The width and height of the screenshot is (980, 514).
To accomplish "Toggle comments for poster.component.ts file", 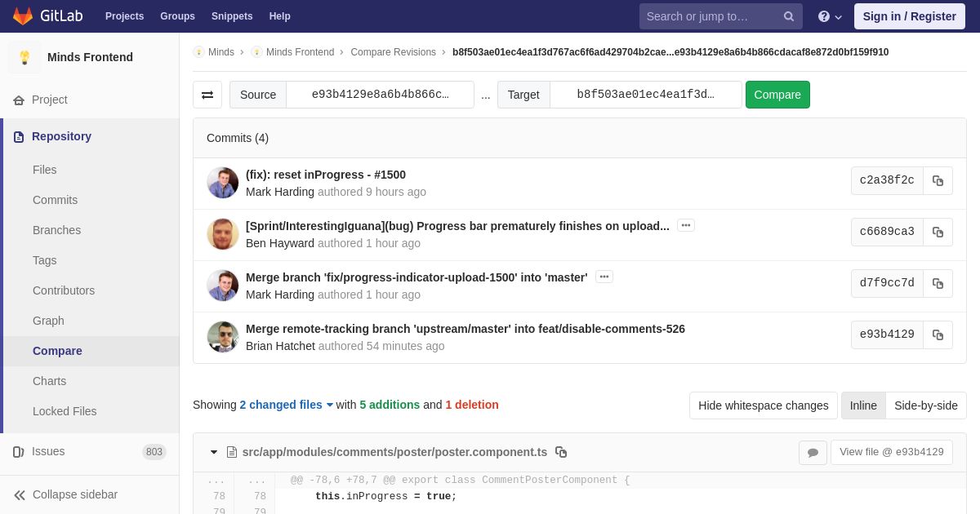I will point(813,453).
